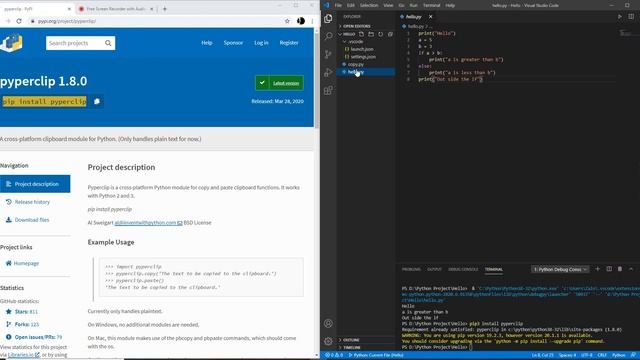Open the Edit menu in VS Code

tap(351, 5)
